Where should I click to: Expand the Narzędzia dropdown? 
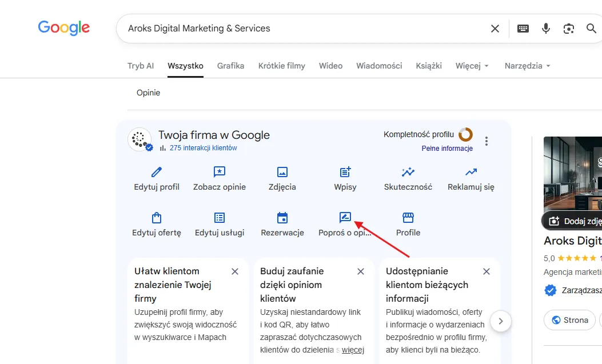coord(528,66)
